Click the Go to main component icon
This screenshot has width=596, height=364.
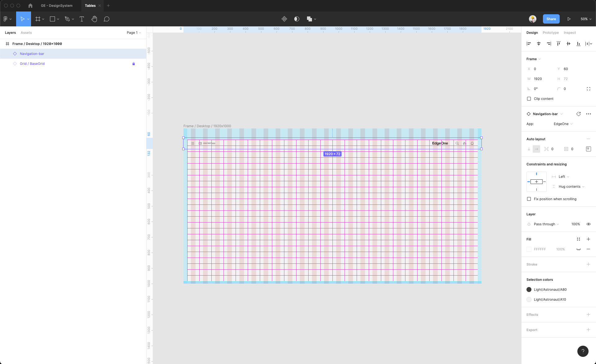pos(579,114)
